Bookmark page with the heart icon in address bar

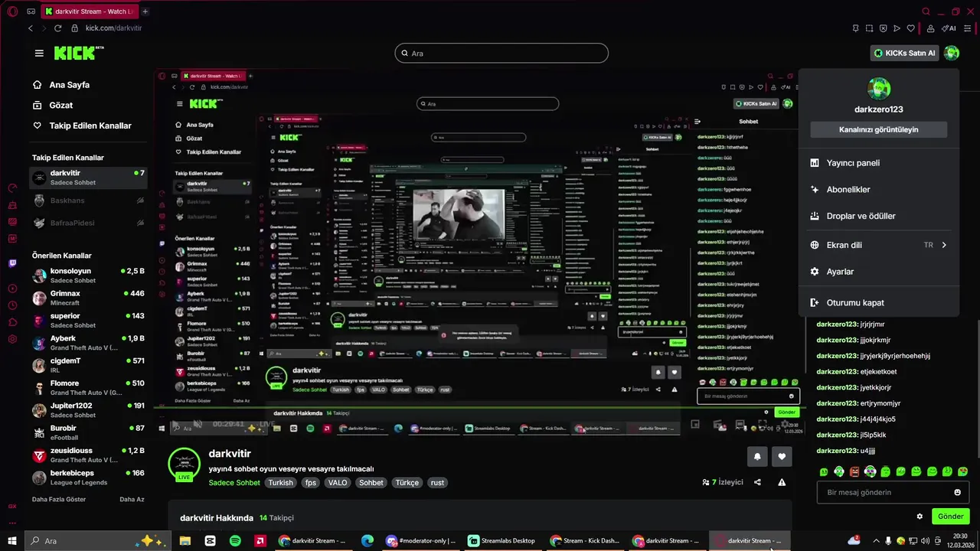[910, 28]
